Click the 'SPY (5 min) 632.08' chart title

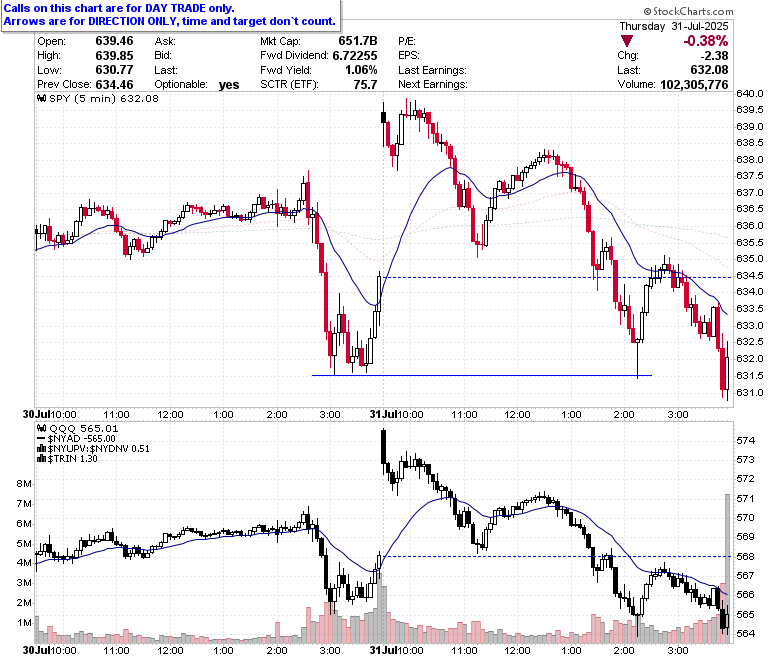click(104, 98)
